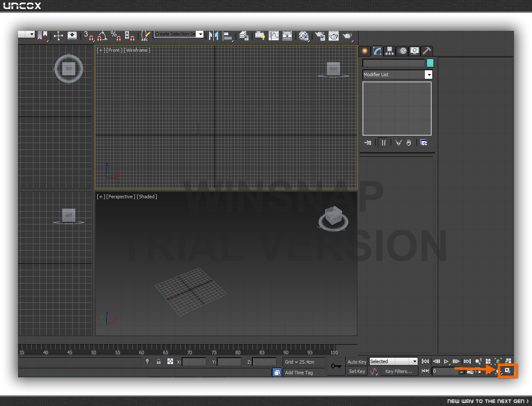Click Select and Manipulate icon
This screenshot has width=532, height=406.
click(58, 36)
